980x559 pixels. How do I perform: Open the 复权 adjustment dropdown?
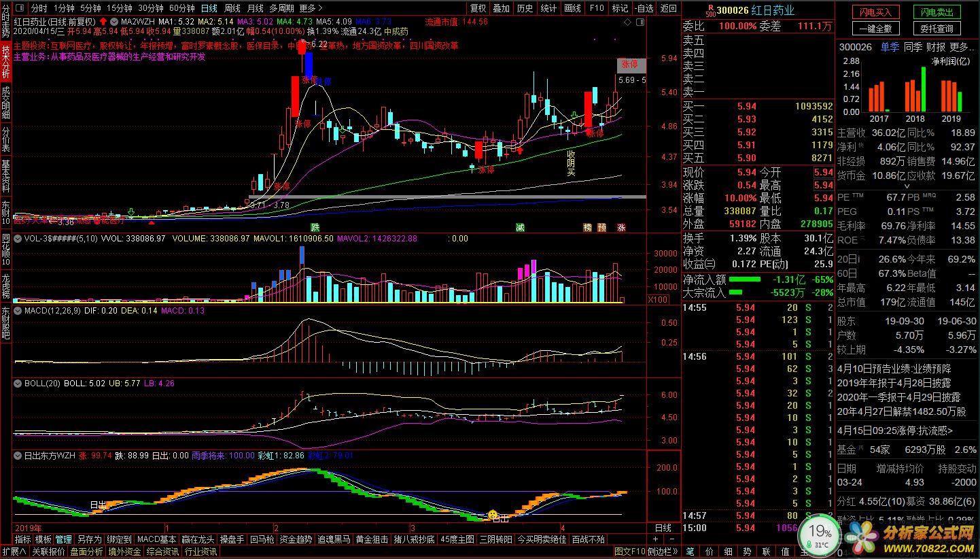478,8
